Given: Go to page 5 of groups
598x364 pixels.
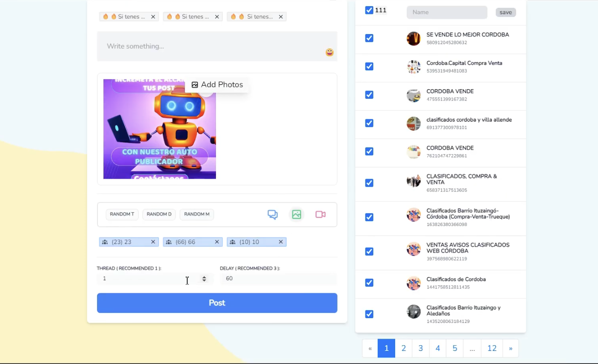Looking at the screenshot, I should pos(455,348).
